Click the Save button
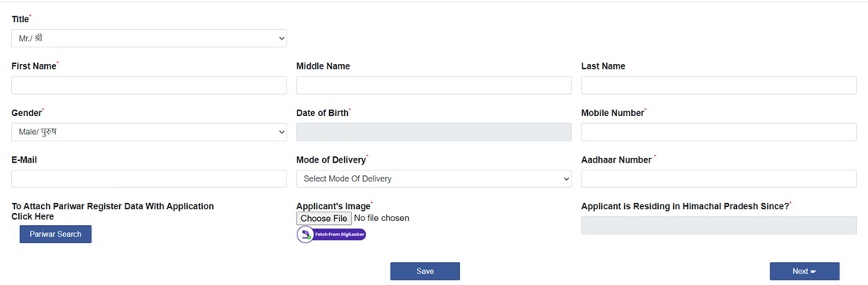This screenshot has width=868, height=285. click(x=425, y=271)
